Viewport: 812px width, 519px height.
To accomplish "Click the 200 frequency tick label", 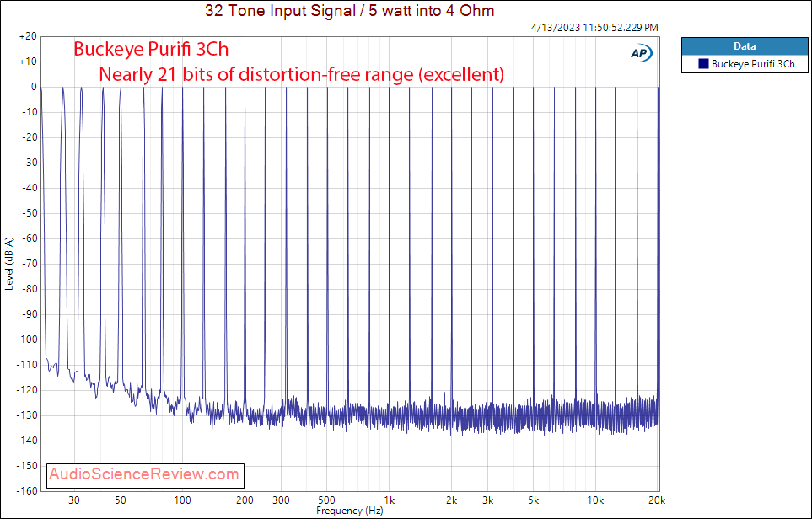I will (x=245, y=500).
